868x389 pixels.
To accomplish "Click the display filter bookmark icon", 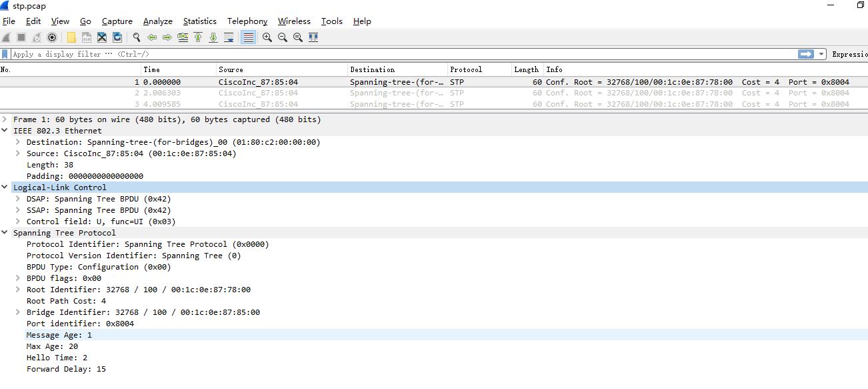I will point(5,54).
